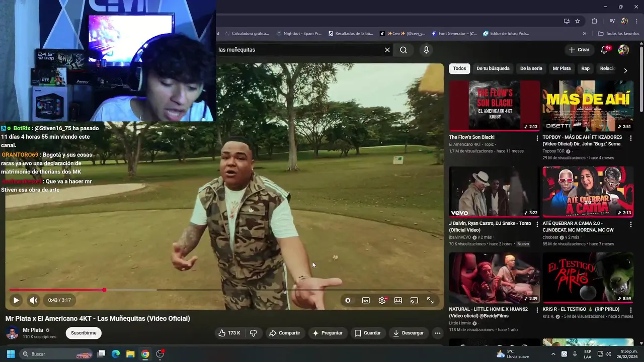The height and width of the screenshot is (362, 644).
Task: Save the video with Guardar
Action: [x=368, y=333]
